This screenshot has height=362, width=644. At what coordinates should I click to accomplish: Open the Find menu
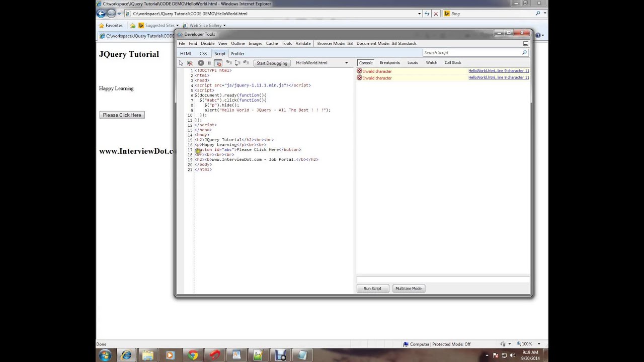point(193,43)
